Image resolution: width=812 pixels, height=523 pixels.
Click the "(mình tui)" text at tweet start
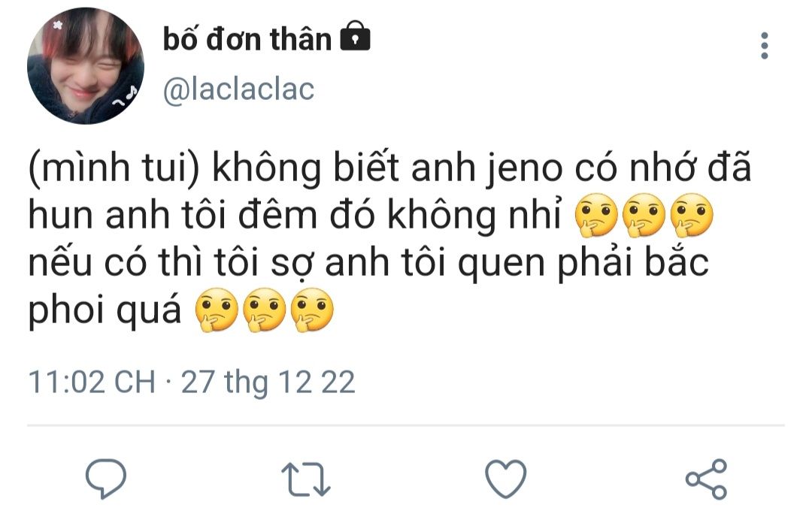click(x=114, y=169)
